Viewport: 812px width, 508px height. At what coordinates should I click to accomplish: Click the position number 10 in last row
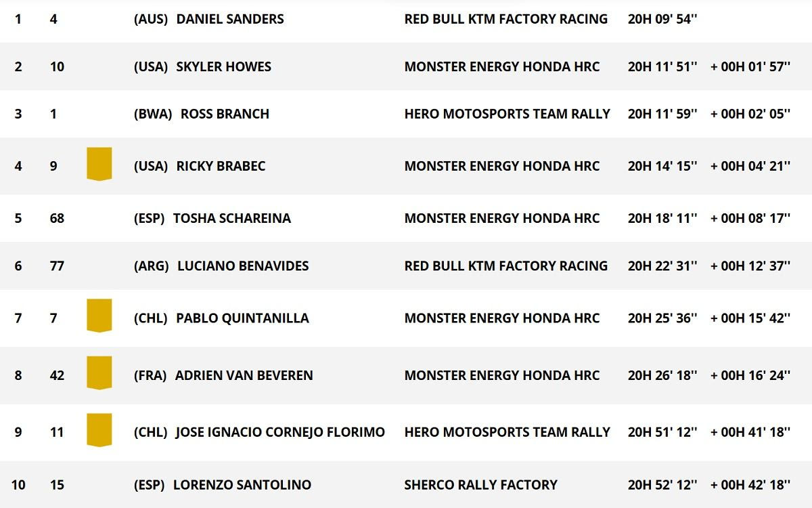click(18, 485)
